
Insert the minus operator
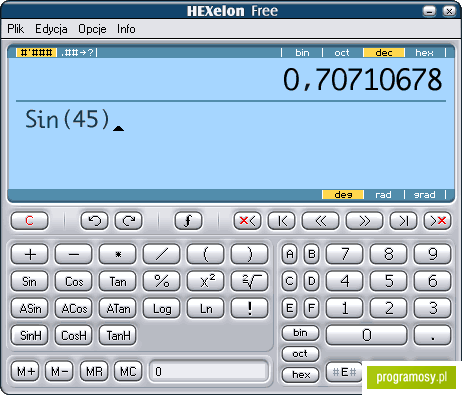[74, 254]
